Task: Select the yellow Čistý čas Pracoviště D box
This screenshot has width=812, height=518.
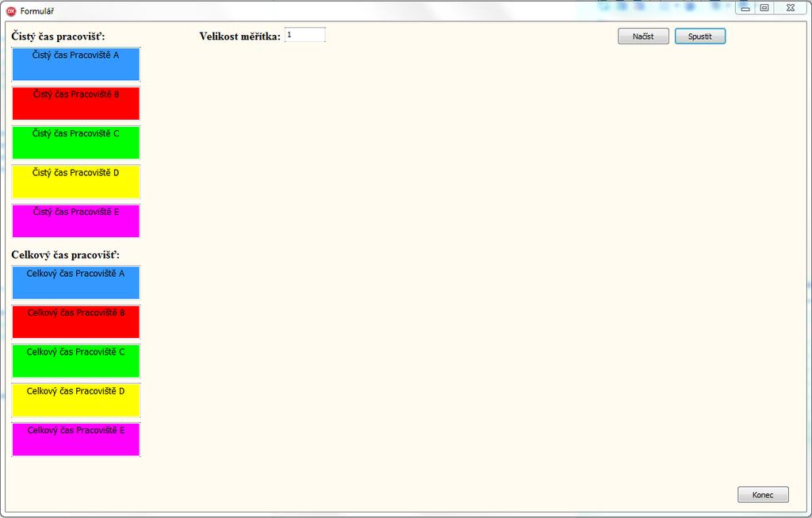Action: pos(76,182)
